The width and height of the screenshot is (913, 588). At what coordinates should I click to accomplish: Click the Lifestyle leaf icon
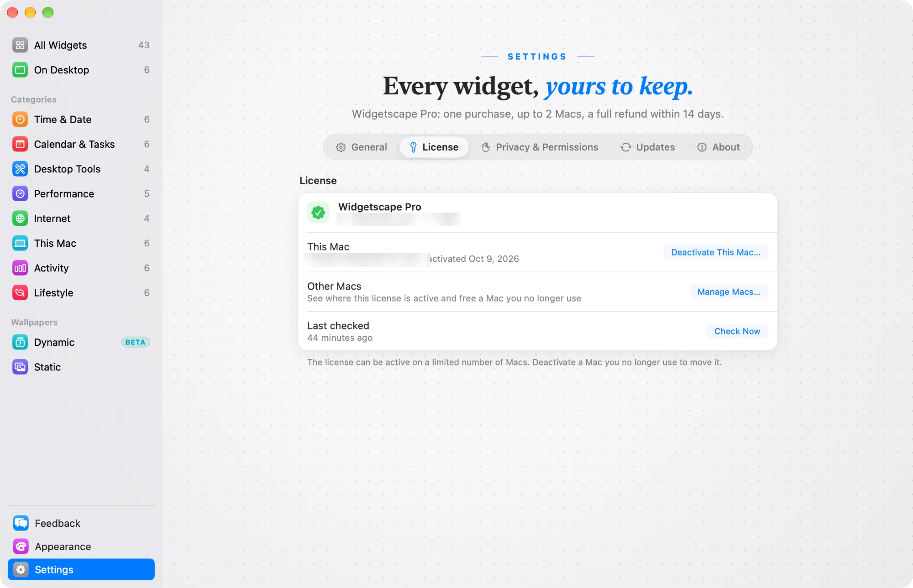pyautogui.click(x=20, y=293)
